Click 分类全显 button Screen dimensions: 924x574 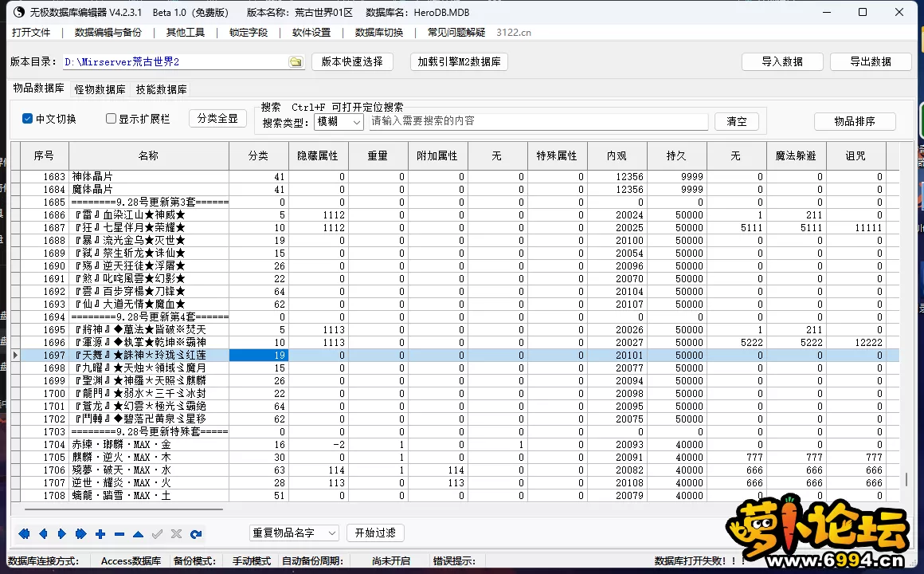tap(217, 119)
